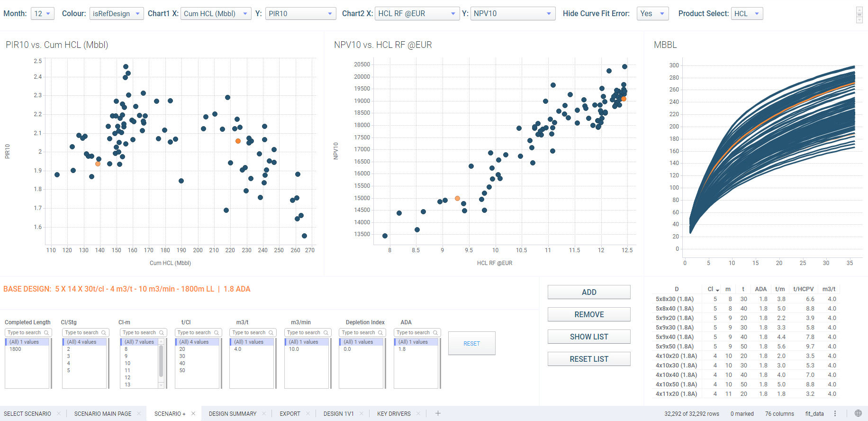The width and height of the screenshot is (868, 421).
Task: Click the Cl column sort arrow
Action: point(717,290)
